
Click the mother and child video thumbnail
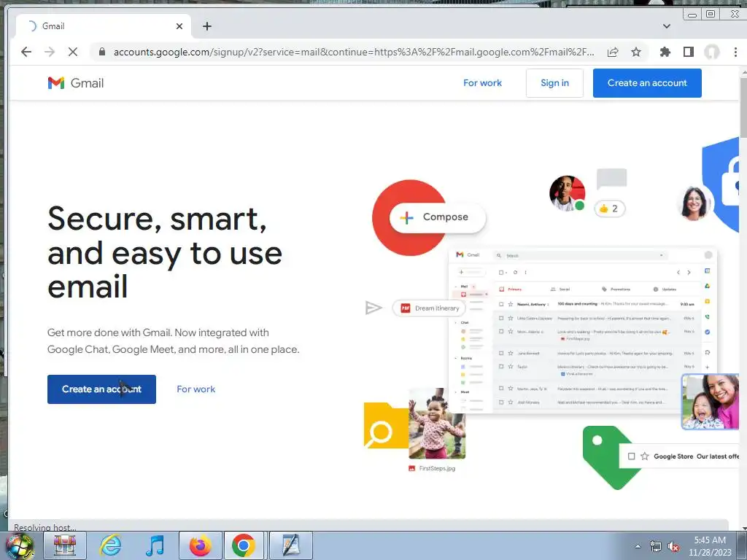[x=711, y=402]
